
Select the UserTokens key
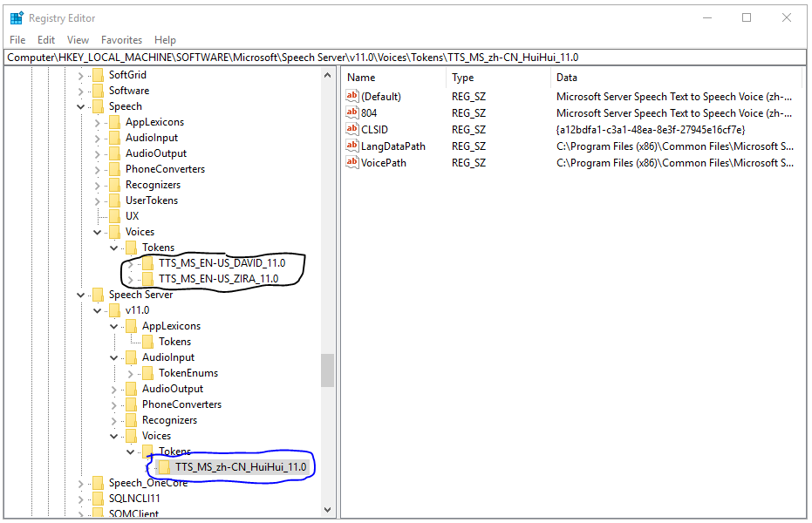[152, 200]
